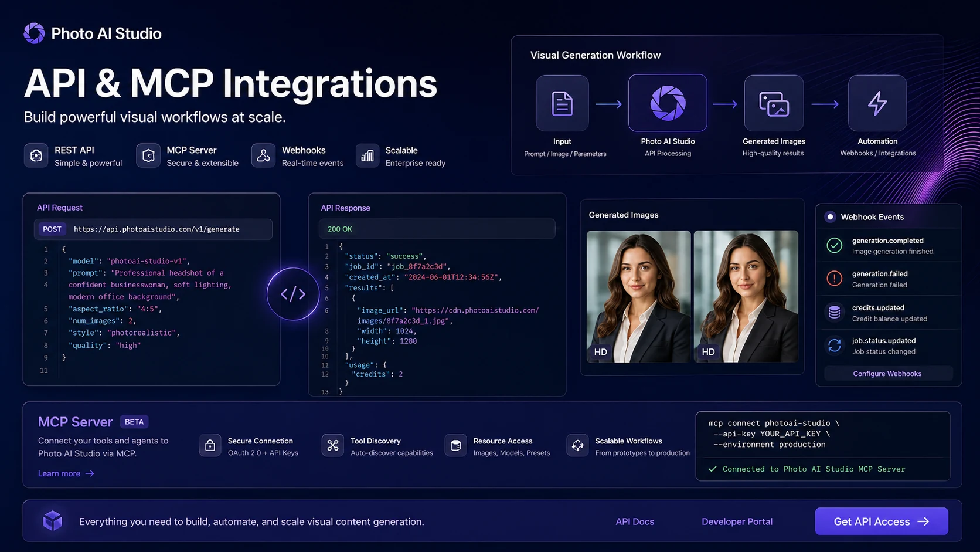Open the left generated headshot thumbnail
Image resolution: width=980 pixels, height=552 pixels.
click(639, 296)
